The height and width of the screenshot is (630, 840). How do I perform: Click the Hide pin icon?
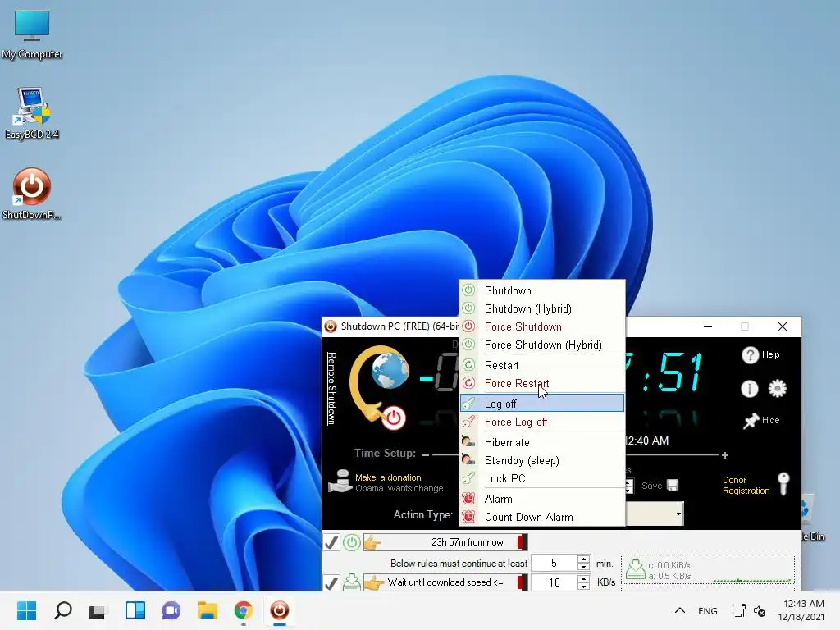pyautogui.click(x=751, y=421)
